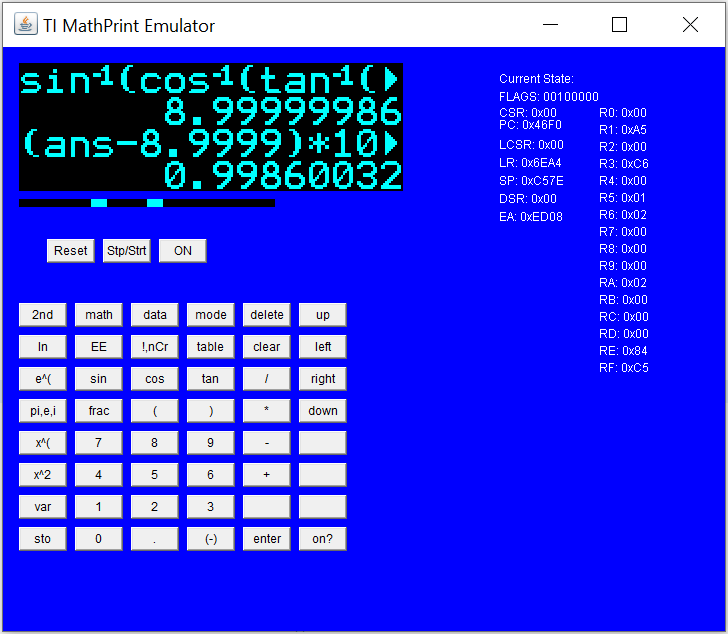
Task: Click the R3: 0xC6 register value
Action: tap(624, 164)
